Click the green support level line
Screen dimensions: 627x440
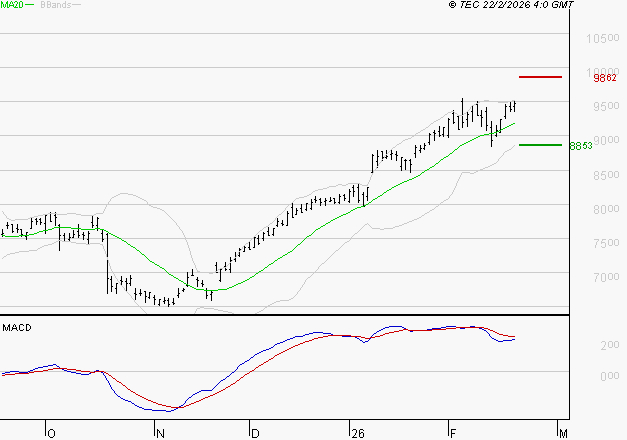pyautogui.click(x=540, y=145)
